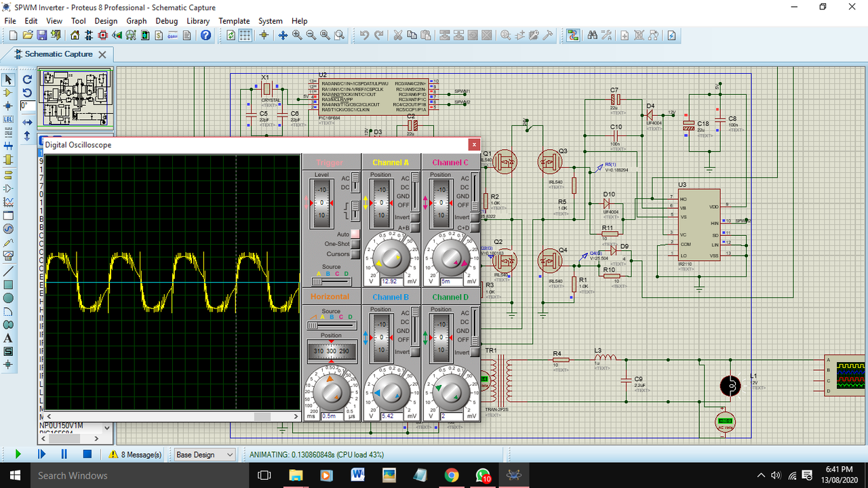The image size is (868, 488).
Task: Toggle the grid display toolbar icon
Action: [x=245, y=35]
